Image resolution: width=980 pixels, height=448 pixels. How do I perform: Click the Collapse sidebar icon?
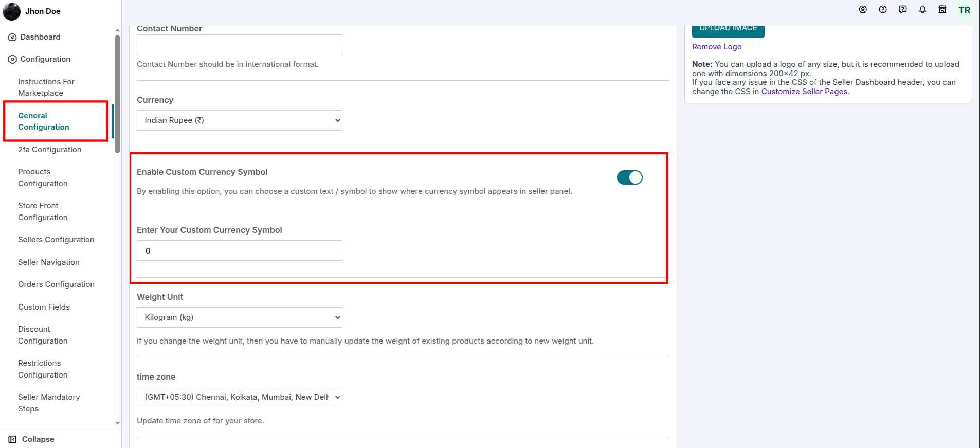coord(12,439)
